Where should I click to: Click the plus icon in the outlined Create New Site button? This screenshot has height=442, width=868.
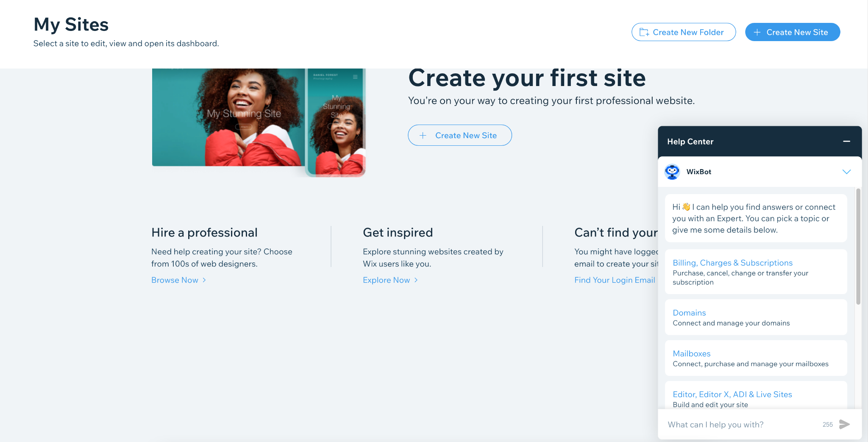pyautogui.click(x=423, y=136)
